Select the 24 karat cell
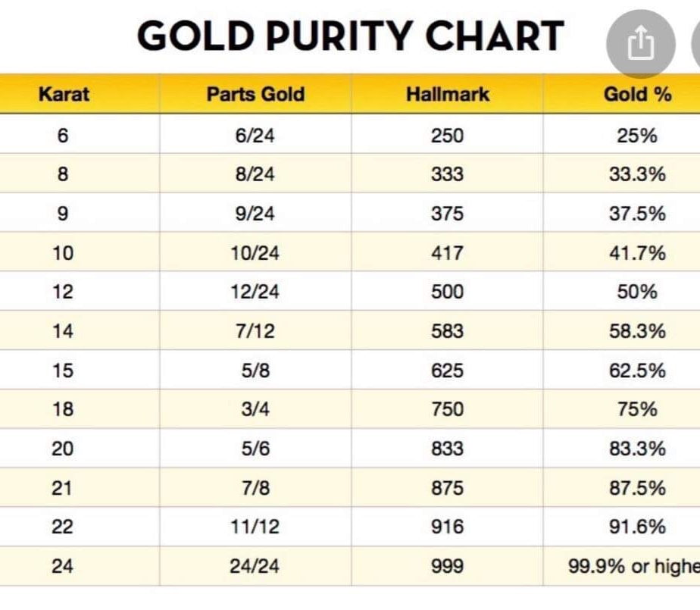Image resolution: width=700 pixels, height=610 pixels. pyautogui.click(x=63, y=565)
